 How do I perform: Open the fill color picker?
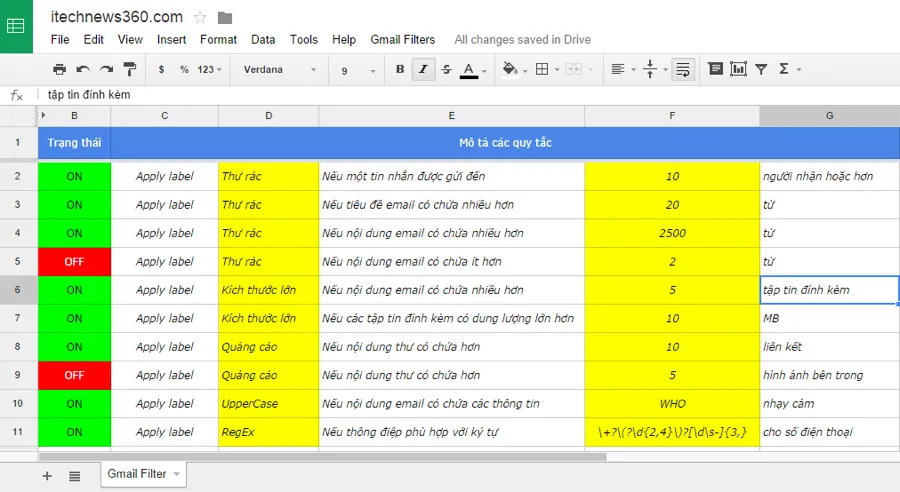[x=514, y=69]
